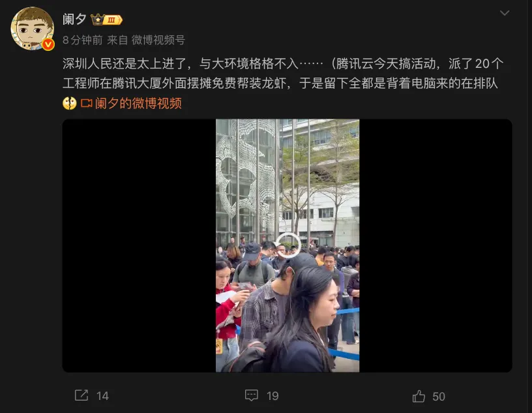Open the 微博视频号 source link
The width and height of the screenshot is (532, 413).
click(158, 40)
